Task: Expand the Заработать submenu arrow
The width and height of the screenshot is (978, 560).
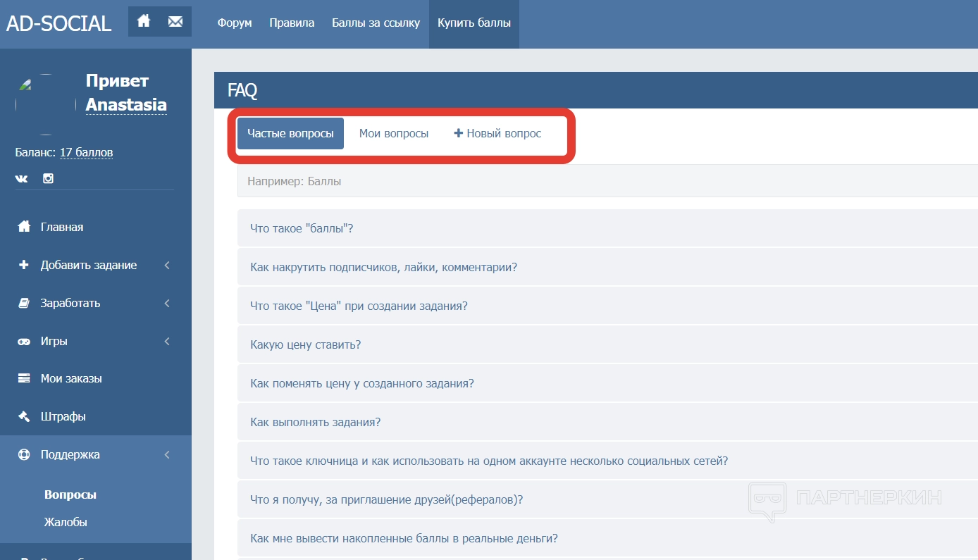Action: click(167, 304)
